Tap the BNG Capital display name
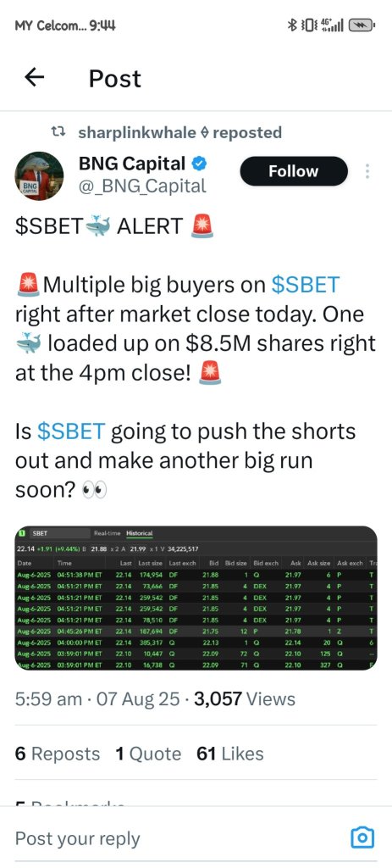Screen dimensions: 392x868 [132, 164]
